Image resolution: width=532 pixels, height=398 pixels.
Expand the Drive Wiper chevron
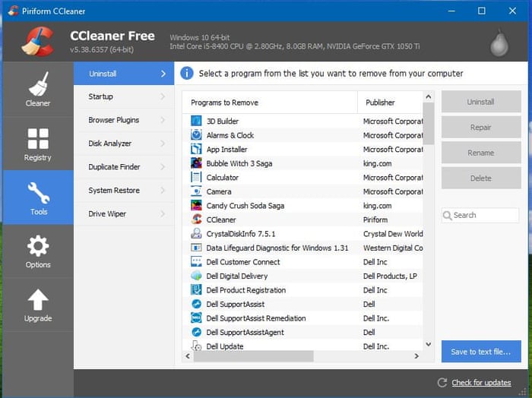(x=163, y=214)
